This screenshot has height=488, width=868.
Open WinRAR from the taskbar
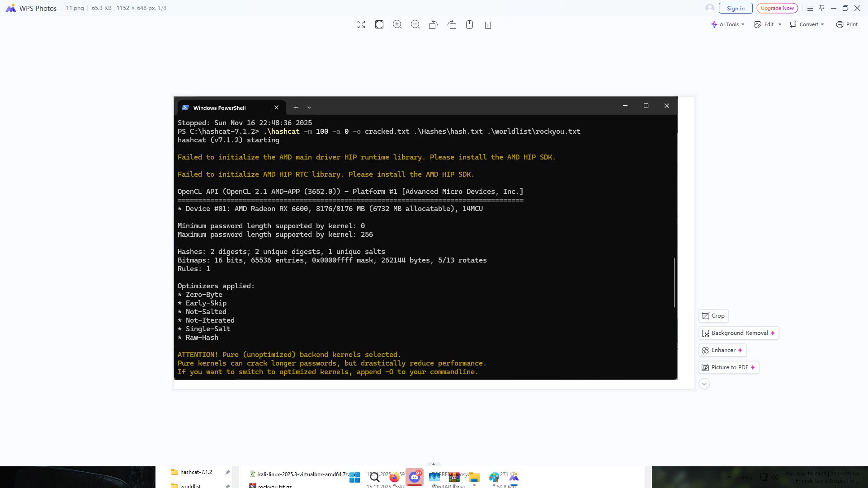(454, 477)
